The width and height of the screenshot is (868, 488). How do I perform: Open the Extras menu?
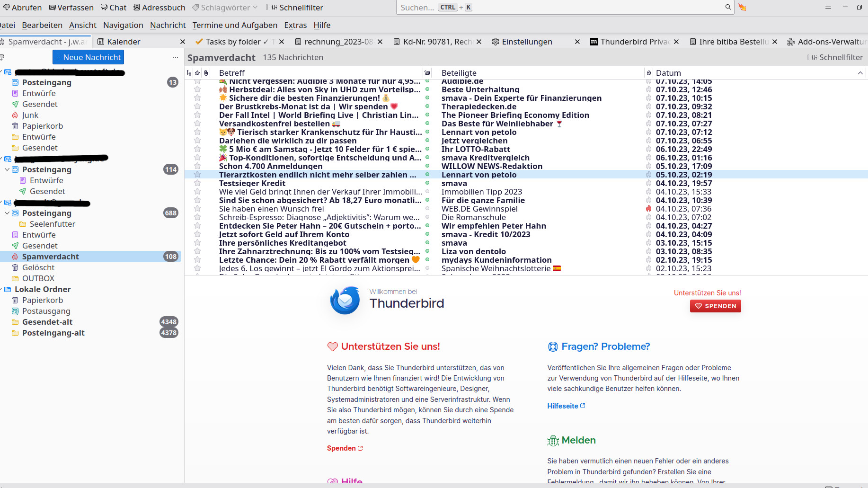[295, 25]
